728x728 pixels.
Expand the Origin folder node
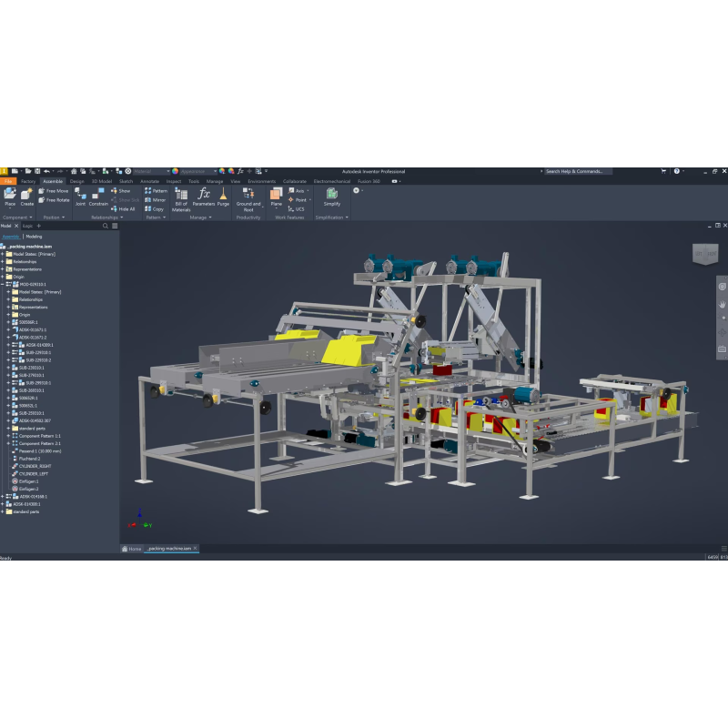tap(3, 277)
